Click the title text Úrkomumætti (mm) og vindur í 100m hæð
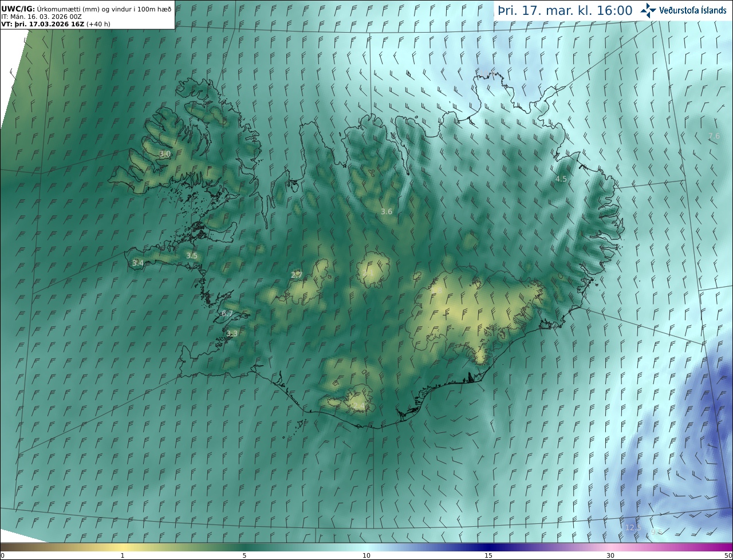This screenshot has height=560, width=733. [104, 9]
